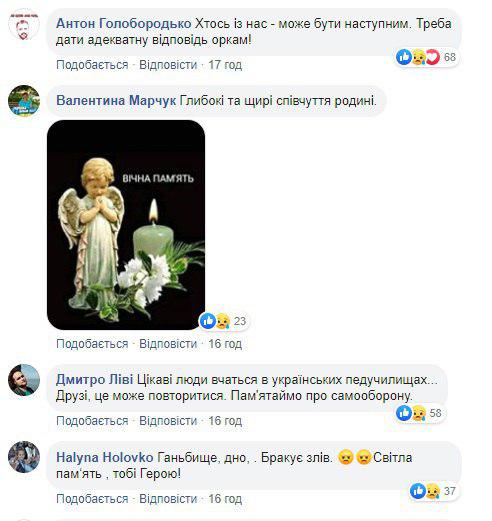This screenshot has width=492, height=521.
Task: Open Дмитро Ліві profile name link
Action: pyautogui.click(x=95, y=380)
